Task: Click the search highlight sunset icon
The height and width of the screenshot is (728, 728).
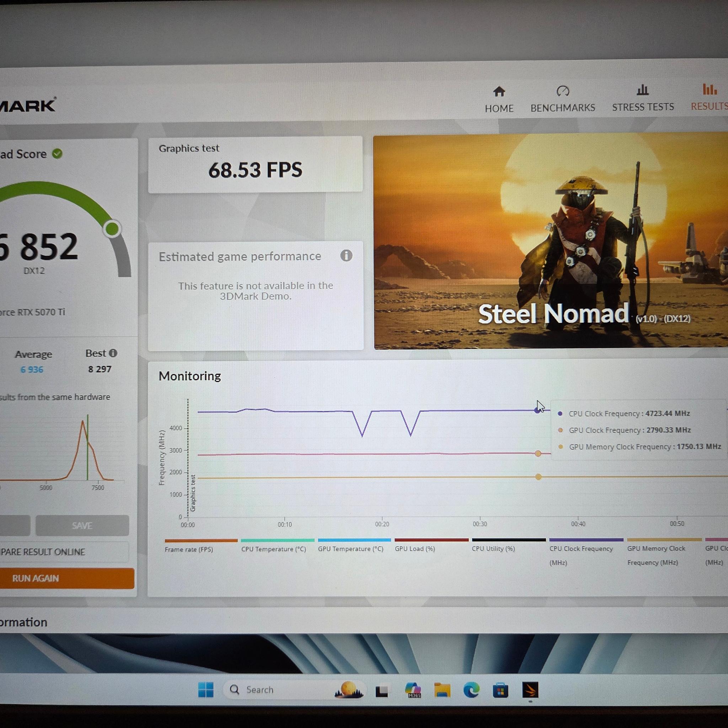Action: pyautogui.click(x=349, y=690)
